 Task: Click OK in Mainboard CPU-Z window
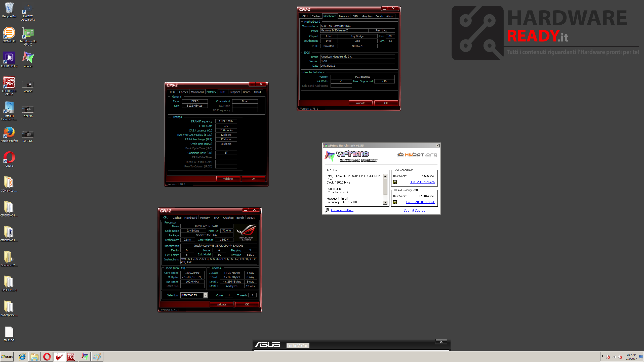pos(386,103)
